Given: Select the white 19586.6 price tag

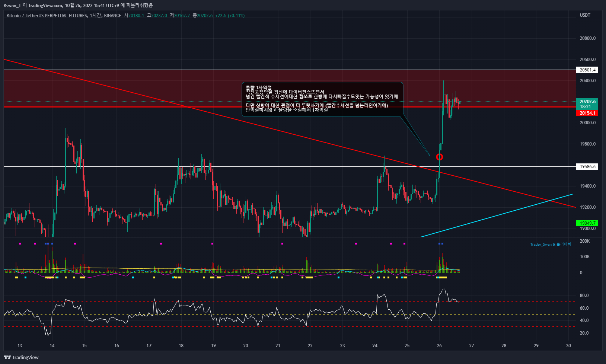Looking at the screenshot, I should (x=587, y=167).
